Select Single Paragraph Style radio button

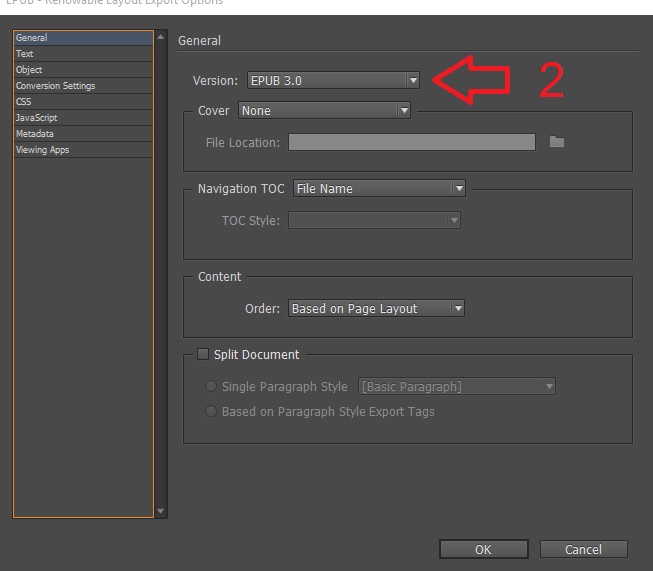tap(211, 386)
